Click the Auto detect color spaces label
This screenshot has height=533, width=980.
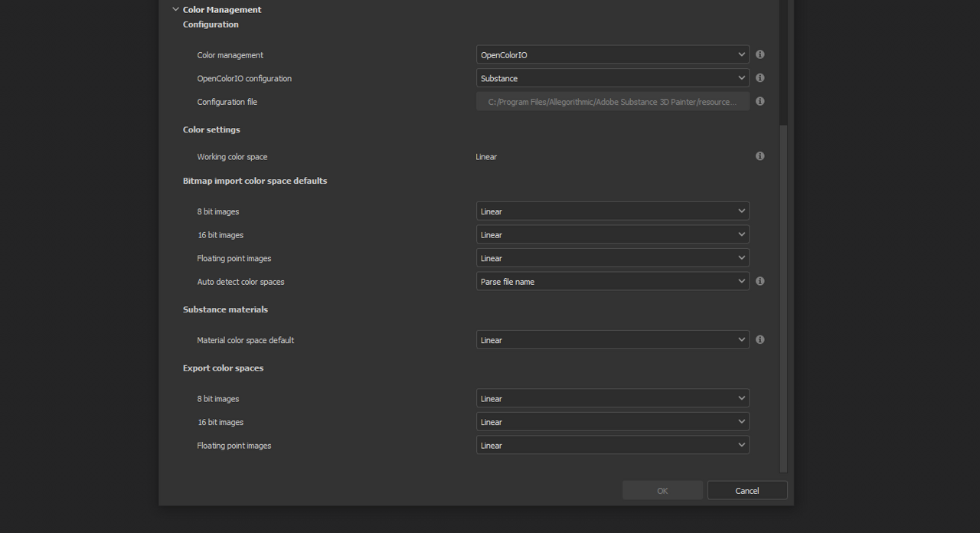click(x=240, y=282)
